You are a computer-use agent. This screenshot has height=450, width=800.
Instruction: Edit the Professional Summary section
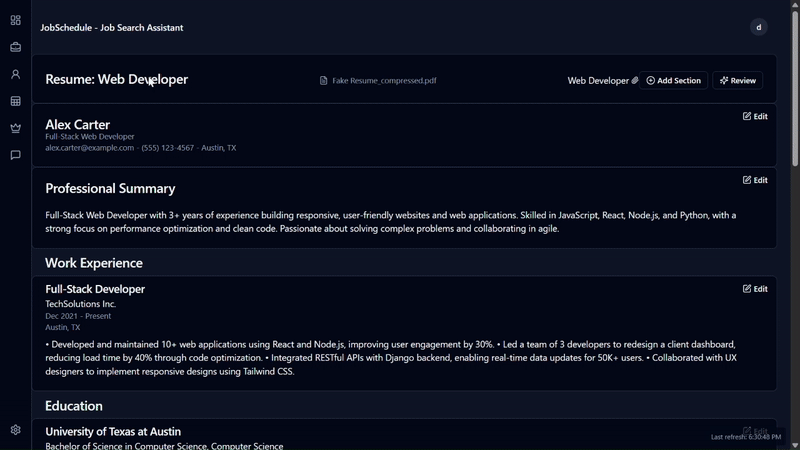pyautogui.click(x=755, y=180)
